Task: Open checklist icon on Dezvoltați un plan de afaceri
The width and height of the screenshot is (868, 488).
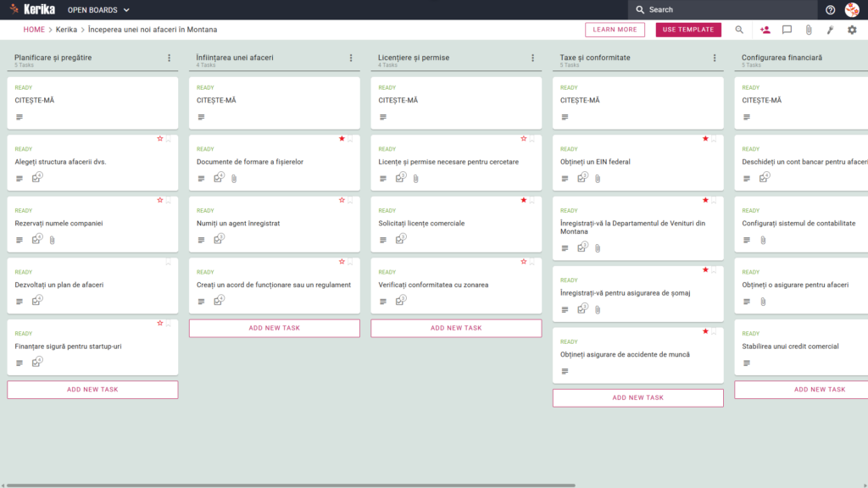Action: pyautogui.click(x=36, y=301)
